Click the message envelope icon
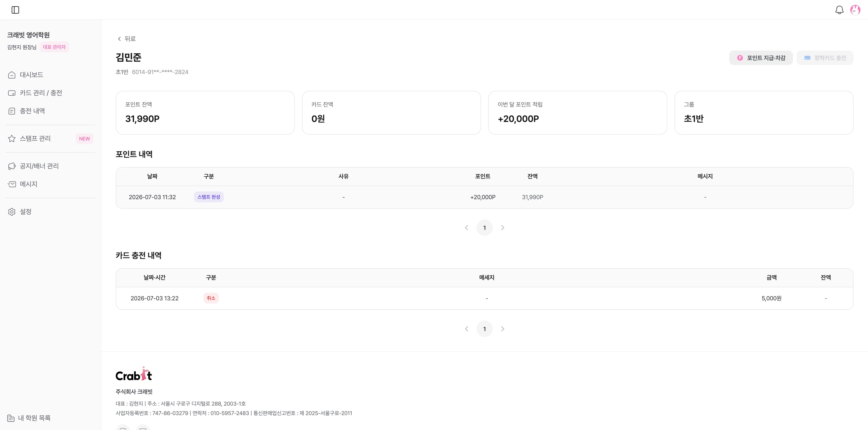This screenshot has width=868, height=430. (12, 184)
